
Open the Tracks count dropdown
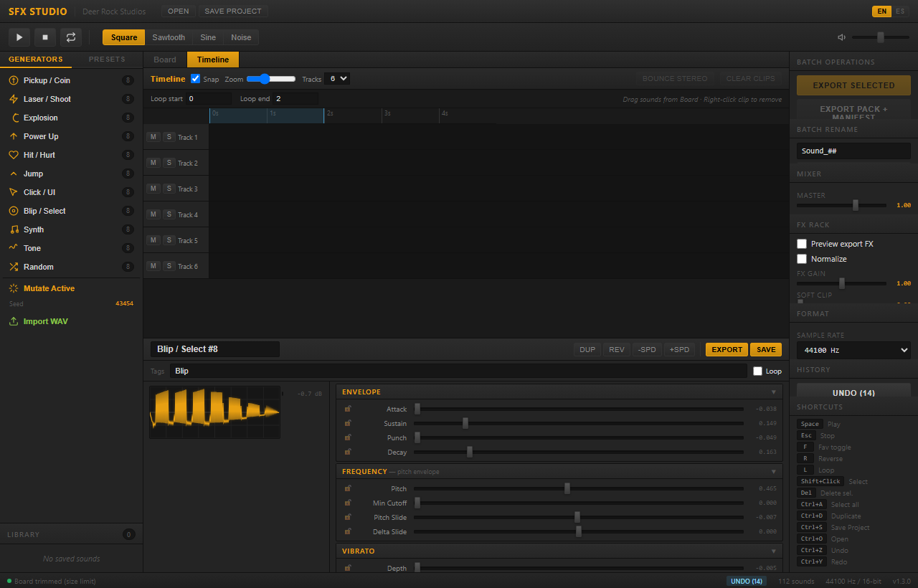coord(337,79)
